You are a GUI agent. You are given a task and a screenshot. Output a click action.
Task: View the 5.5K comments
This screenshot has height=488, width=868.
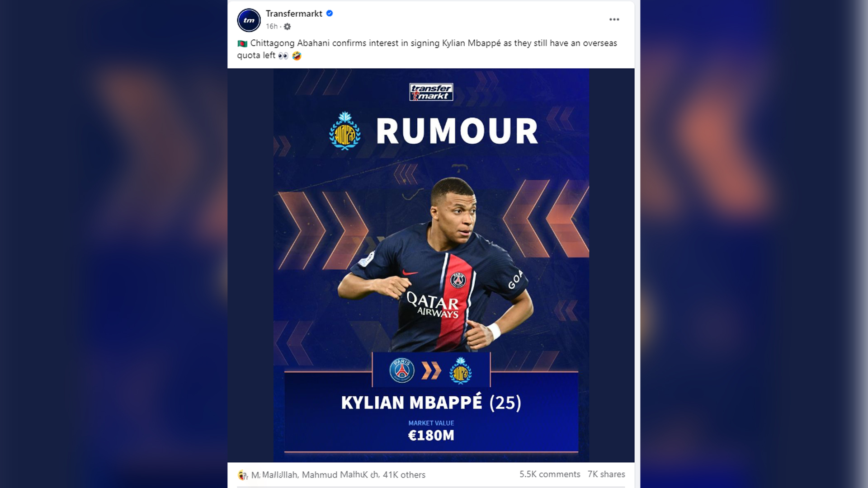tap(550, 474)
